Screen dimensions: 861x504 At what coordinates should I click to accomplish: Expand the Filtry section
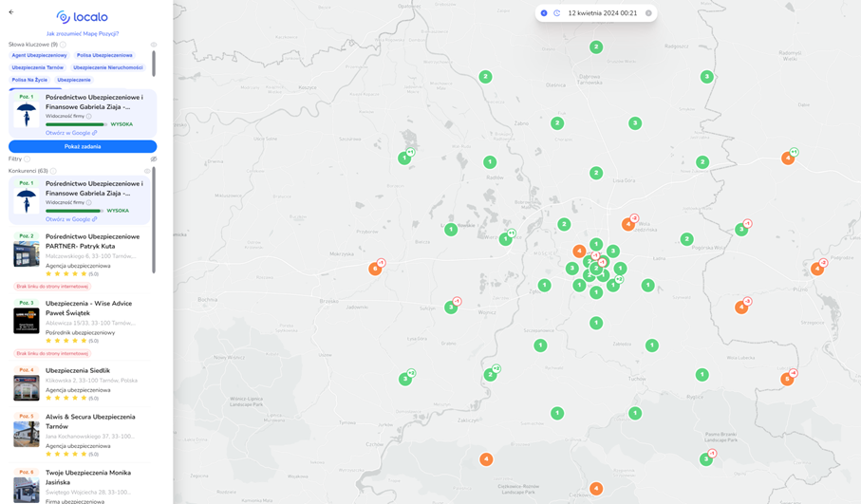pos(15,159)
